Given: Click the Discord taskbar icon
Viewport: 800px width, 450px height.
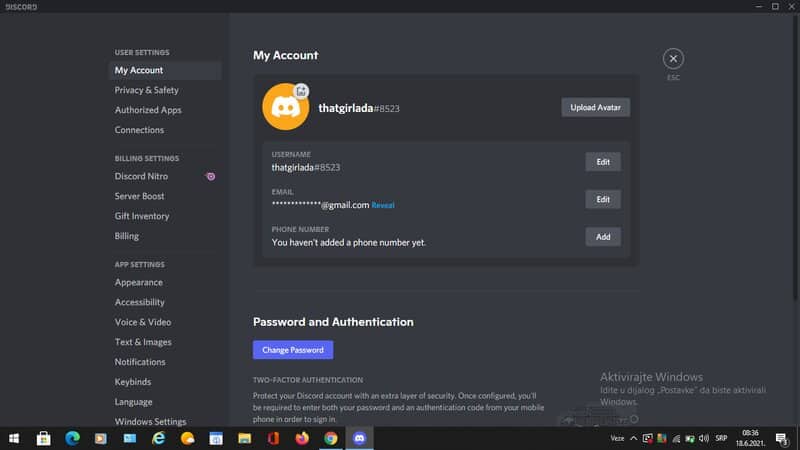Looking at the screenshot, I should pos(360,438).
